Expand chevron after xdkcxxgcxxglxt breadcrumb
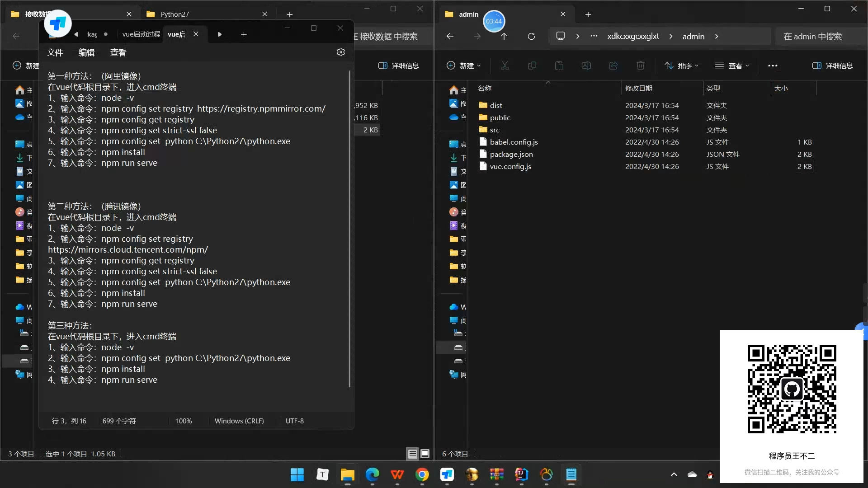This screenshot has width=868, height=488. pyautogui.click(x=671, y=36)
